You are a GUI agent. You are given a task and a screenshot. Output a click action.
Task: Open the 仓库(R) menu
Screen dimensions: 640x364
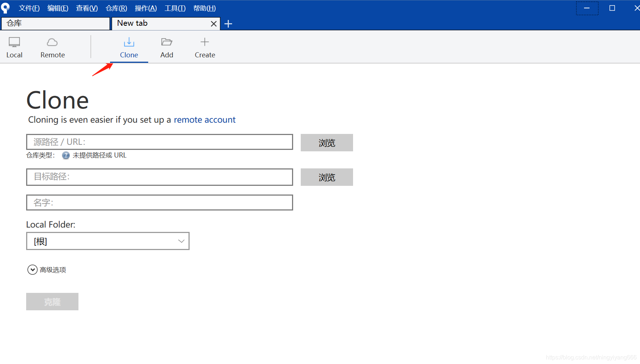116,8
